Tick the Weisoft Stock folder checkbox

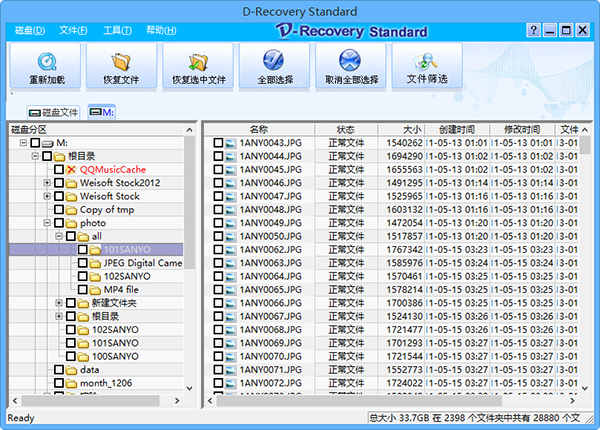click(x=59, y=196)
